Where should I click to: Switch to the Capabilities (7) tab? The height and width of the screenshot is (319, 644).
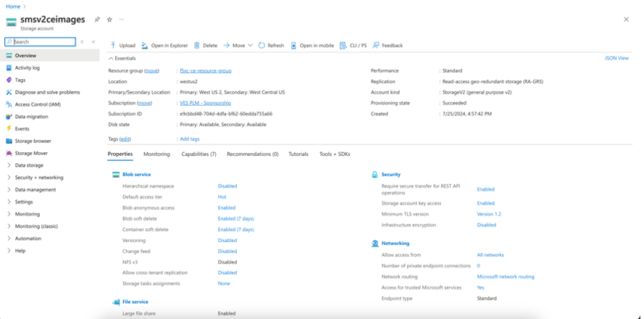(x=198, y=154)
